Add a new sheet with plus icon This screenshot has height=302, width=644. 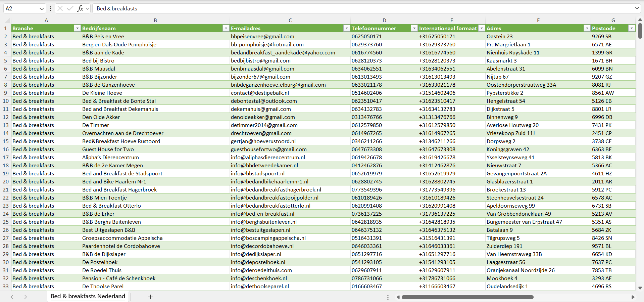click(150, 297)
